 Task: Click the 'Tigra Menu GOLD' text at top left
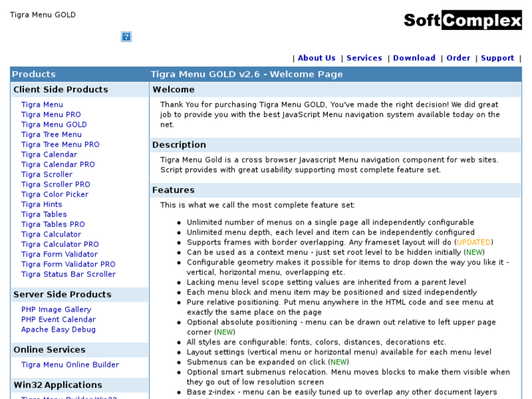[x=42, y=15]
